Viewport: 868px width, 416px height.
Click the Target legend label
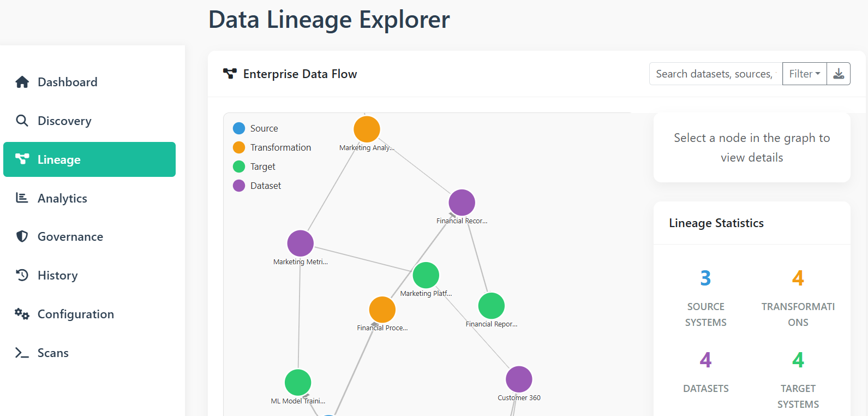tap(262, 167)
